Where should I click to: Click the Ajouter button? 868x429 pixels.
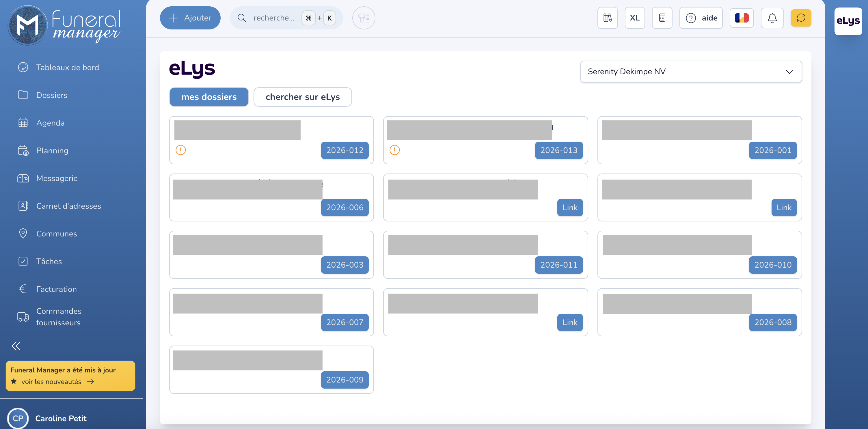(190, 18)
